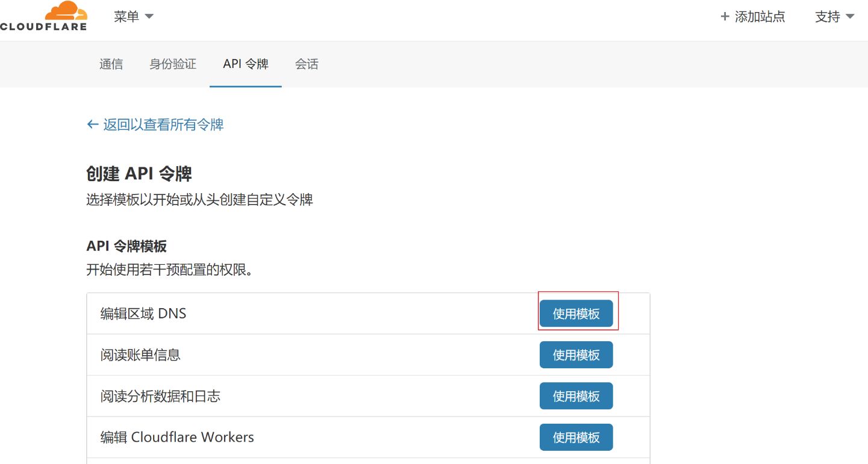
Task: Click the Cloudflare logo
Action: click(43, 16)
